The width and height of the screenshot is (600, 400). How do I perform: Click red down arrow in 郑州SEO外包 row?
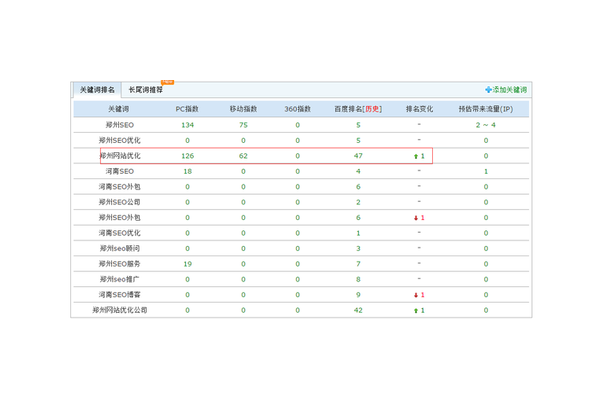point(416,218)
